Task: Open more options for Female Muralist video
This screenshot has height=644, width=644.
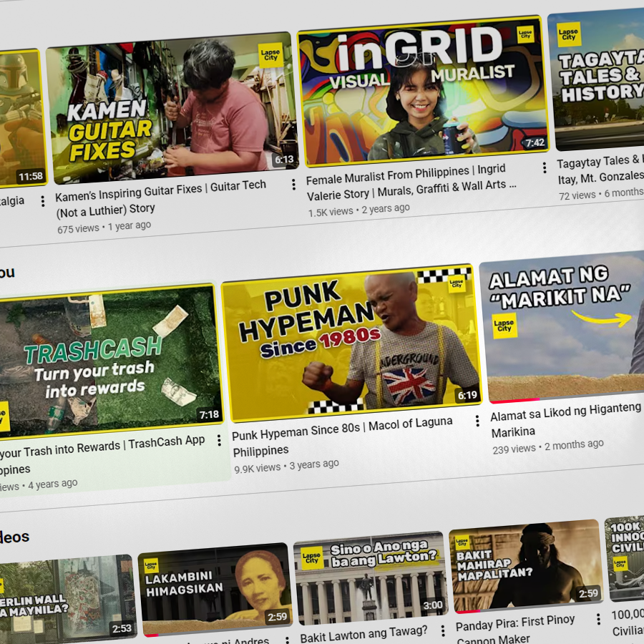Action: click(x=545, y=167)
